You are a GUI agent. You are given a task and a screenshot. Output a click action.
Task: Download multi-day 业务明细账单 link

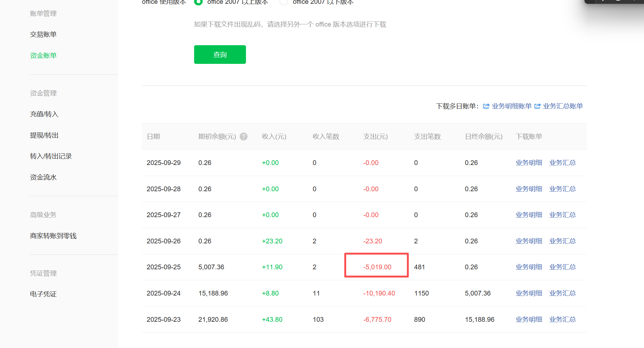click(512, 106)
